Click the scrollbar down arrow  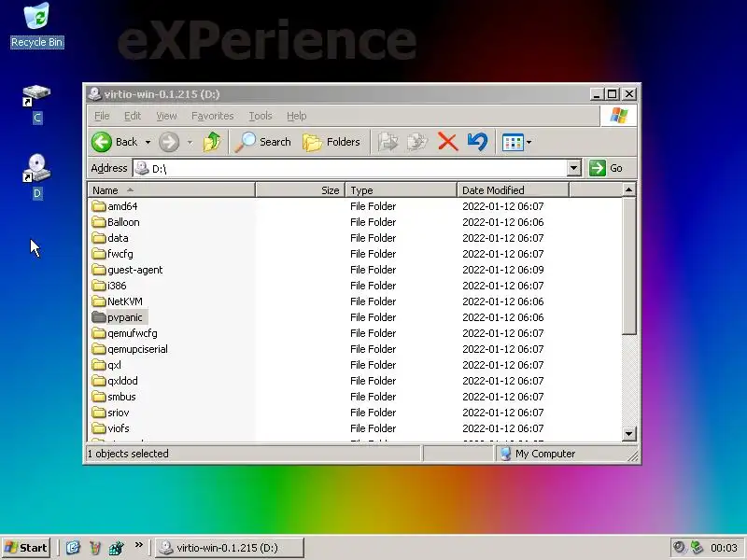628,434
